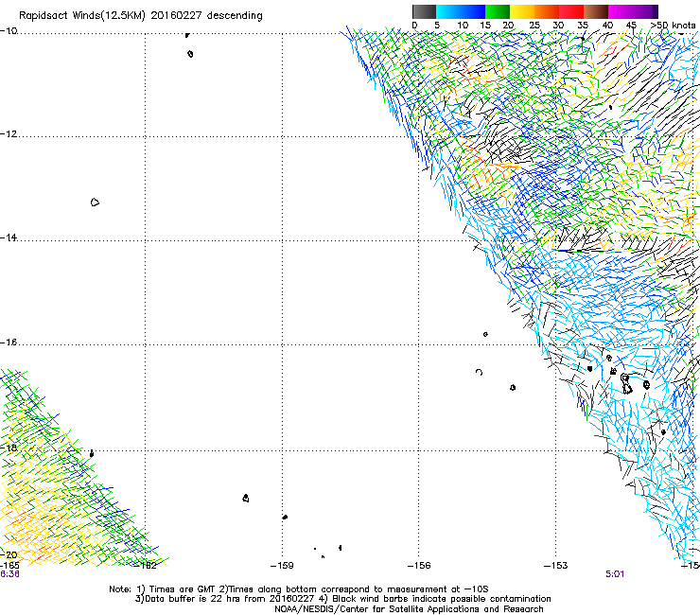Viewport: 700px width, 615px height.
Task: Click the '-12' latitude axis label
Action: click(x=9, y=134)
